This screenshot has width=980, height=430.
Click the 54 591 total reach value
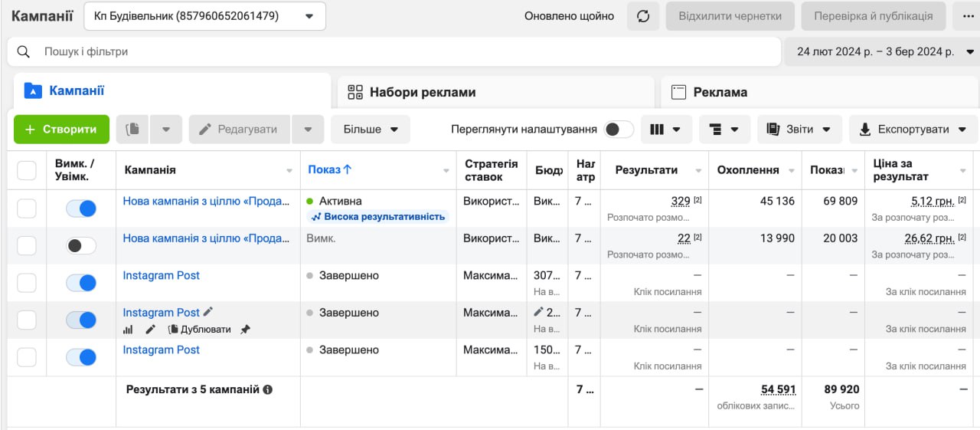778,389
